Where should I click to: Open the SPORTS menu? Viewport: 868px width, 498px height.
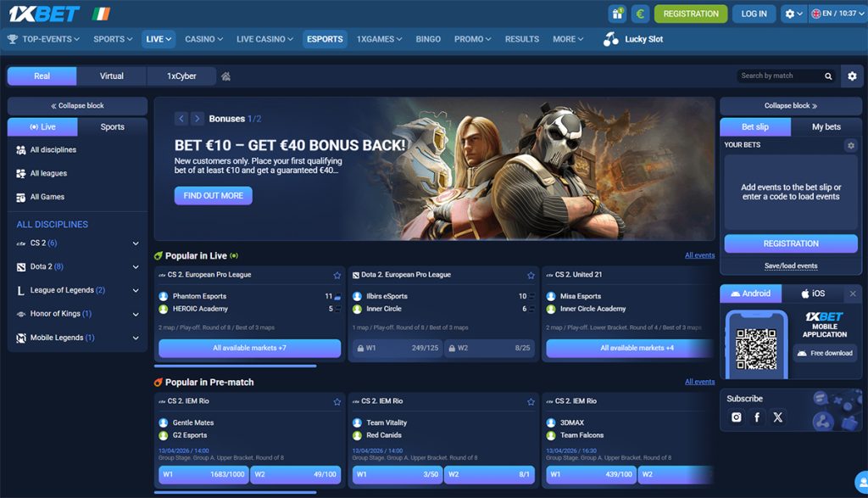click(113, 39)
